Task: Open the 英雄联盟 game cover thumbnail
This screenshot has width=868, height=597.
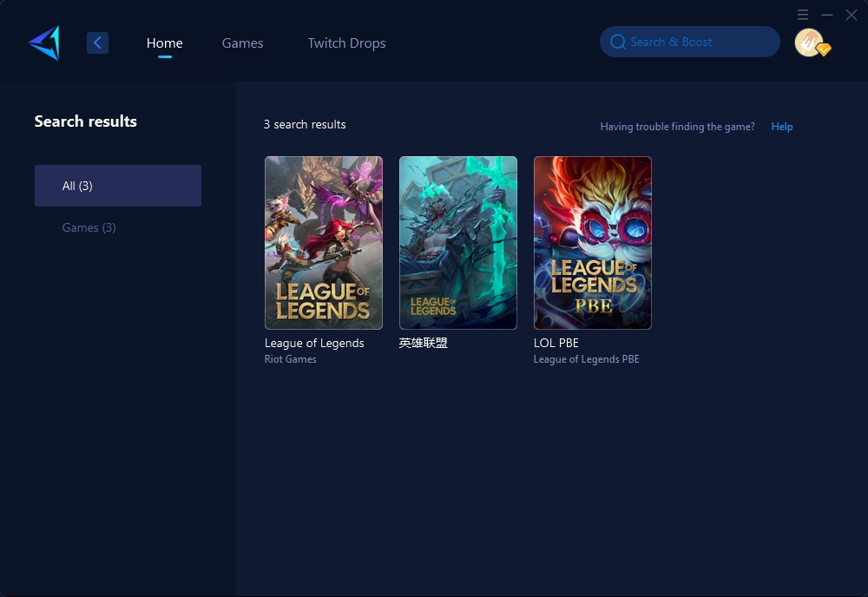Action: [x=457, y=243]
